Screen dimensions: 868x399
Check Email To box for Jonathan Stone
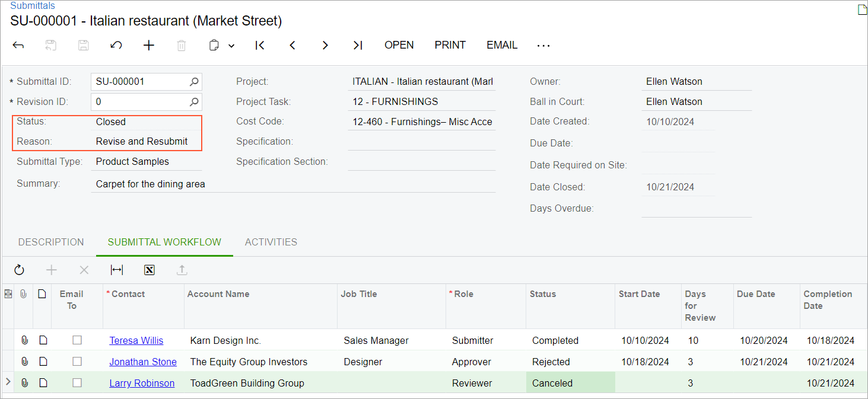click(77, 362)
